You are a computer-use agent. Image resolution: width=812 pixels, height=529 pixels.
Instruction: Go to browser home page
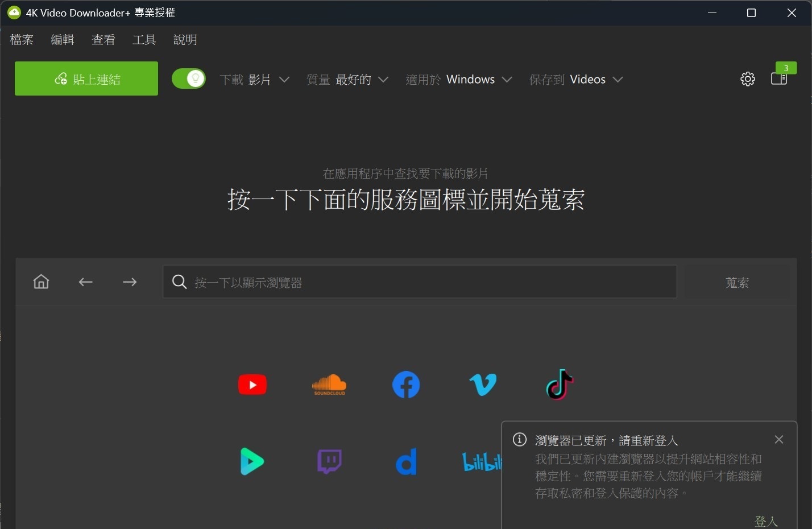click(41, 282)
